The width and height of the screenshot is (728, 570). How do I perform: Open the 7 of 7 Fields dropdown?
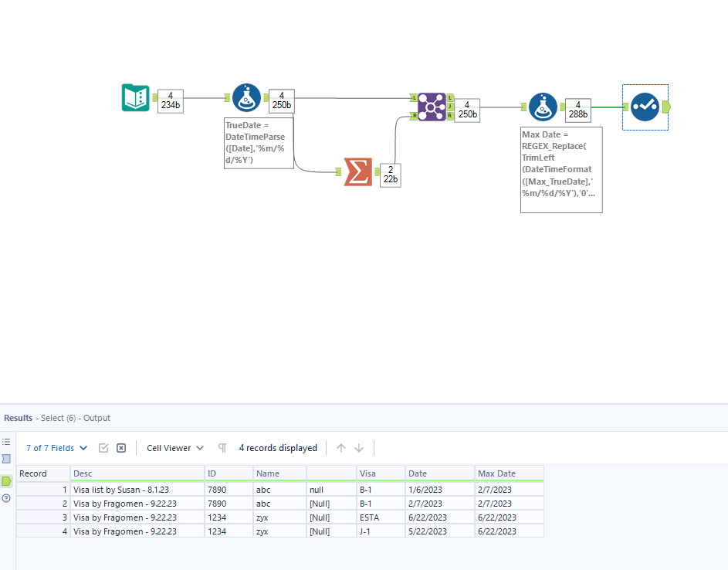click(x=56, y=448)
